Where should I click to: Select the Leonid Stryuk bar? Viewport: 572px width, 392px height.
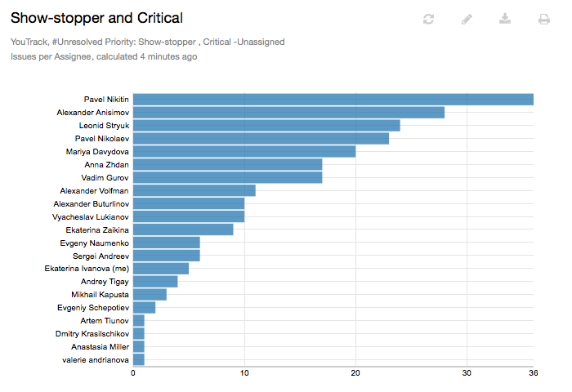[x=266, y=126]
